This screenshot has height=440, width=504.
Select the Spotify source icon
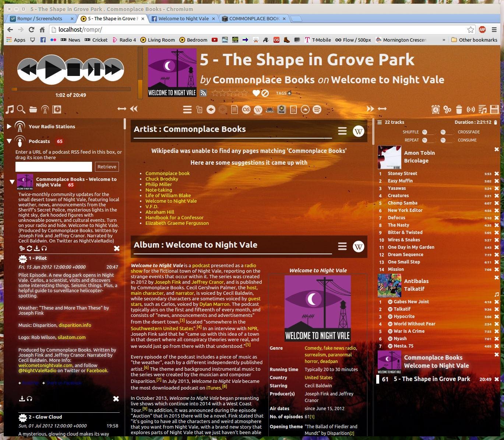point(317,109)
